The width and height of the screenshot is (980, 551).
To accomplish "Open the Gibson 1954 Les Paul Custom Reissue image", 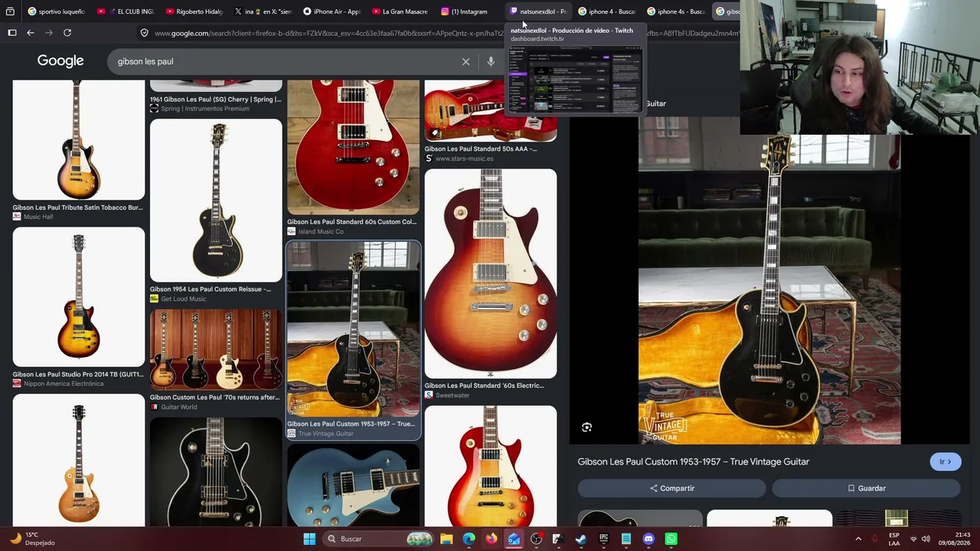I will tap(216, 201).
